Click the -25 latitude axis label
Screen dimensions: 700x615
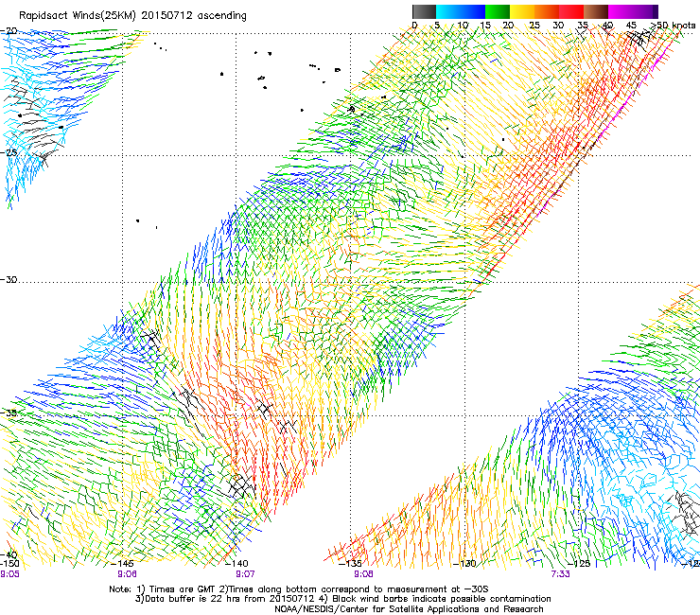point(9,152)
